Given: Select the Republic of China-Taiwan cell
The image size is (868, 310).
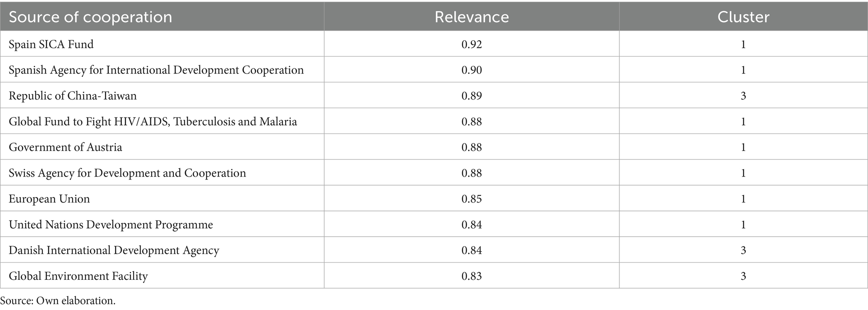Looking at the screenshot, I should [x=73, y=96].
